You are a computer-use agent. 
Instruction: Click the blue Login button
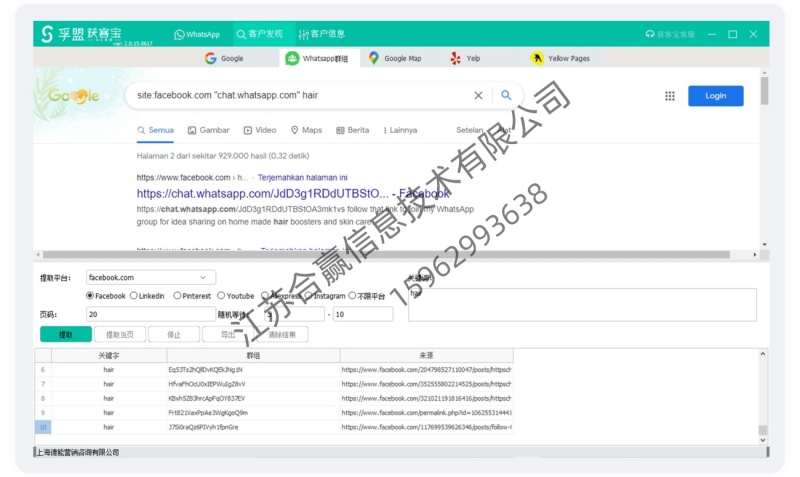(x=715, y=96)
